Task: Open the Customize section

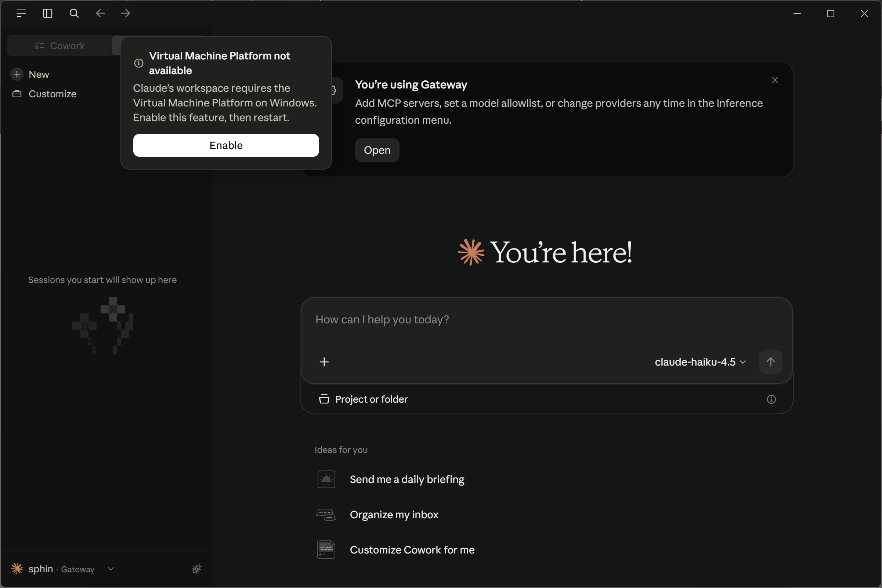Action: [53, 94]
